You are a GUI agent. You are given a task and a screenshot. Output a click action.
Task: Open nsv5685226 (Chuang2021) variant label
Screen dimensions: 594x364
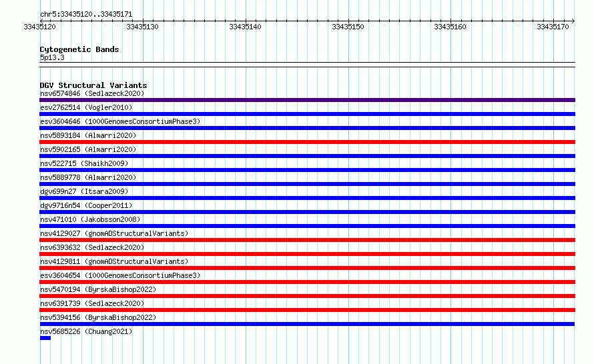click(x=86, y=331)
